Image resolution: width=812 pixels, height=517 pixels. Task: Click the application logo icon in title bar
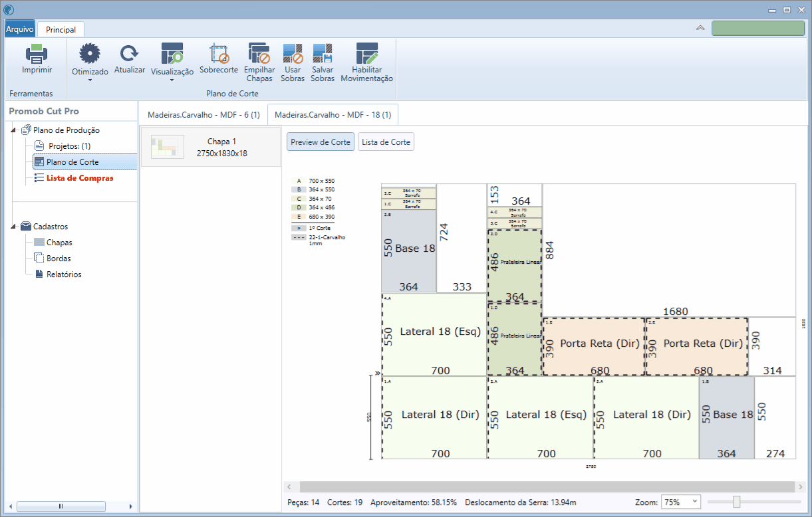pyautogui.click(x=9, y=10)
